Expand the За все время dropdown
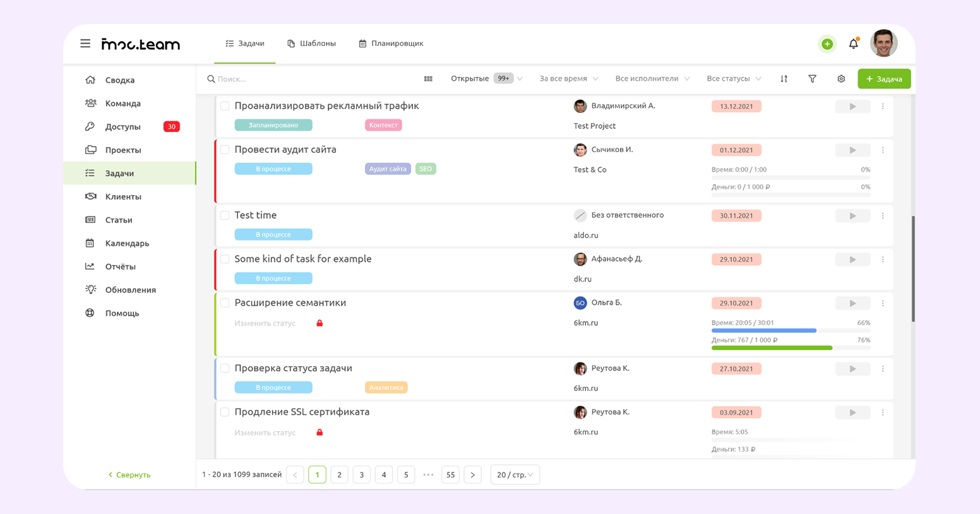The width and height of the screenshot is (980, 514). [x=568, y=79]
